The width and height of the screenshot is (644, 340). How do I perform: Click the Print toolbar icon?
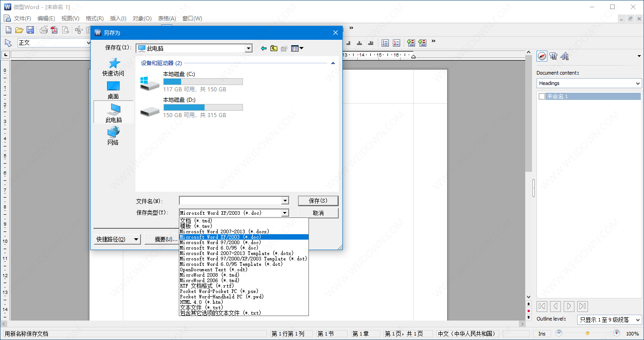(x=44, y=30)
